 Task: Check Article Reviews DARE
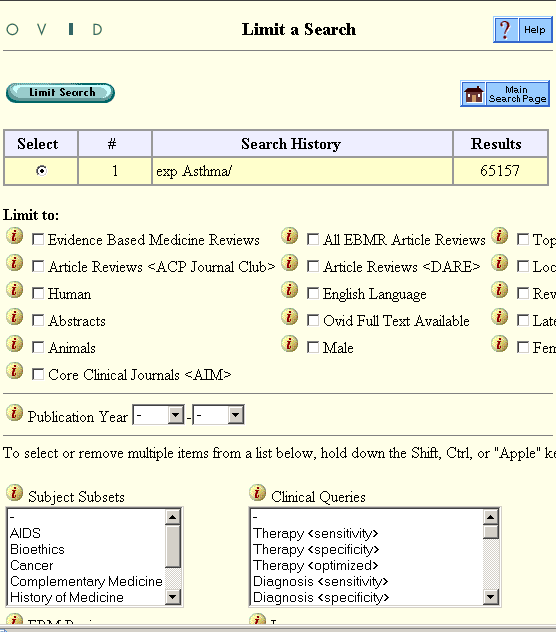click(x=313, y=266)
